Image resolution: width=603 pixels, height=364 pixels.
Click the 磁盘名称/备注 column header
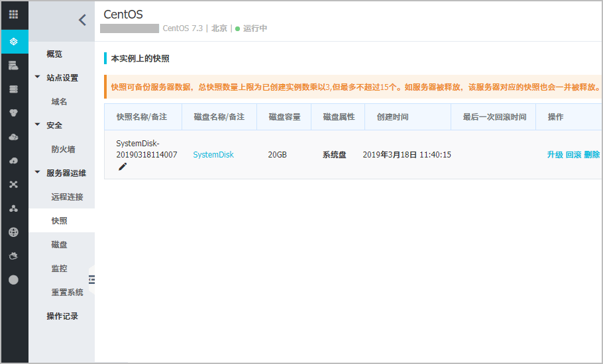click(x=219, y=117)
